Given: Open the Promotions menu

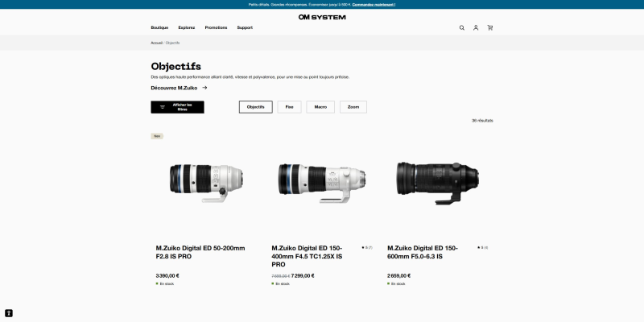Looking at the screenshot, I should [x=216, y=27].
